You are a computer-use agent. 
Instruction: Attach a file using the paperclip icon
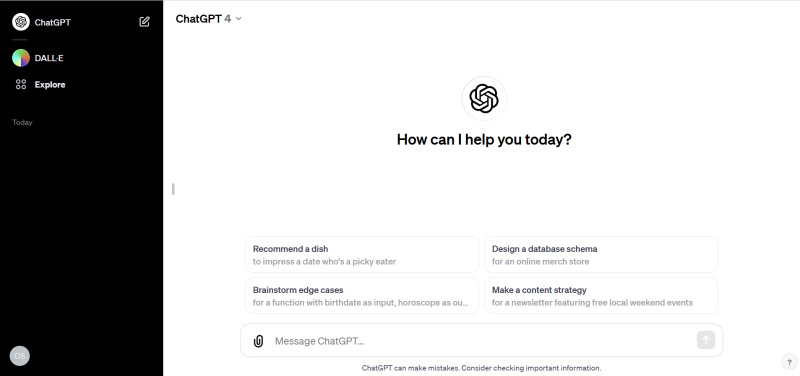259,341
